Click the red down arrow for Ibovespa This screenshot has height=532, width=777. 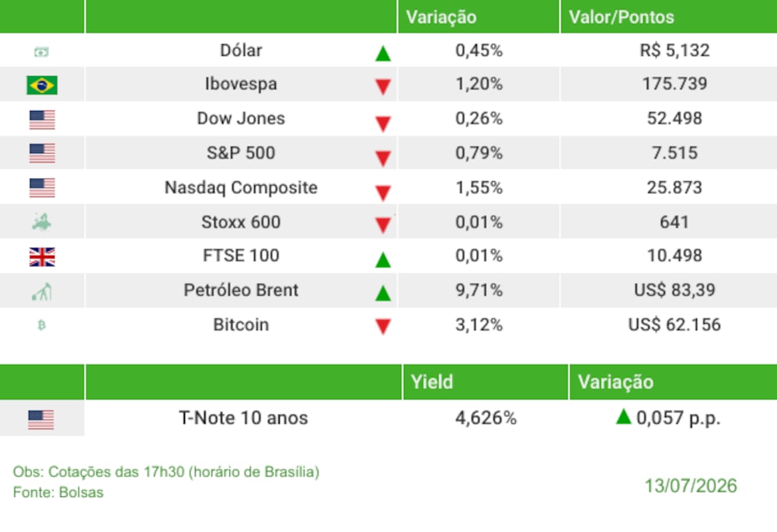pos(383,87)
